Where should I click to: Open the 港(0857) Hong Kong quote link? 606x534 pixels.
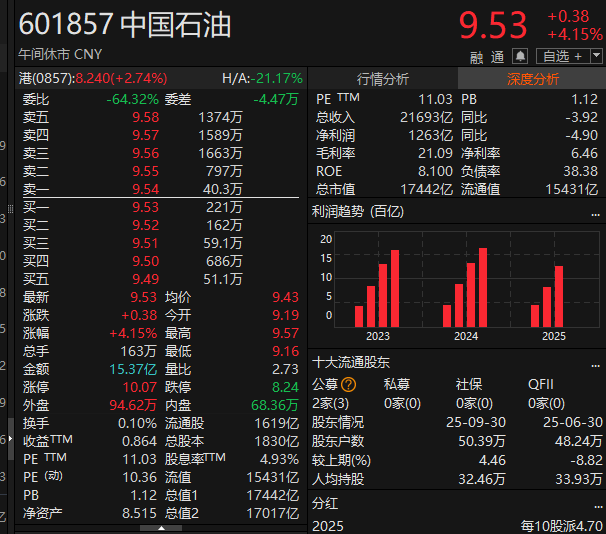[46, 78]
